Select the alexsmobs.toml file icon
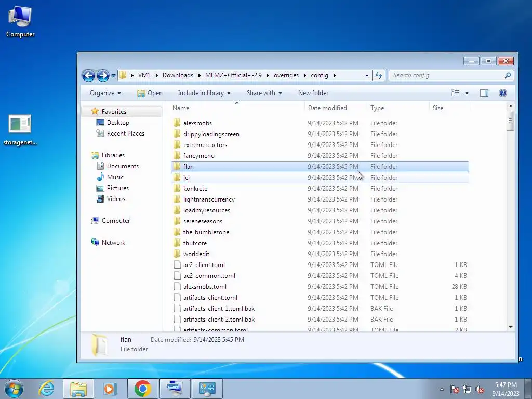 (x=177, y=286)
